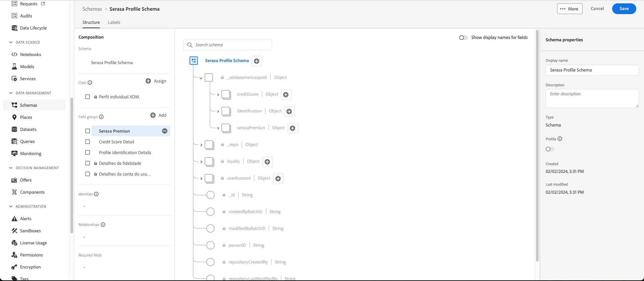644x281 pixels.
Task: Open Queries from sidebar icon
Action: pos(14,141)
